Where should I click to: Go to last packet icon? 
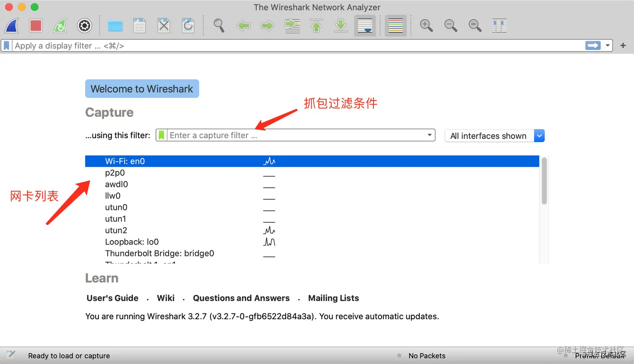(x=341, y=26)
